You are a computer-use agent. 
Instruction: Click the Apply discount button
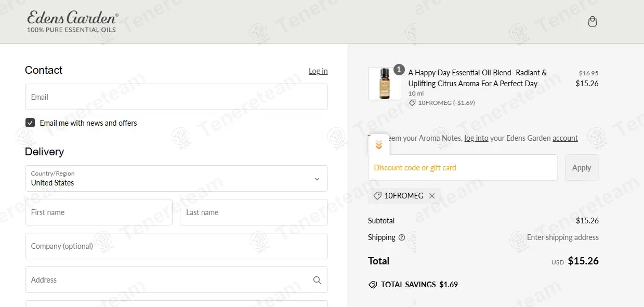click(x=581, y=168)
